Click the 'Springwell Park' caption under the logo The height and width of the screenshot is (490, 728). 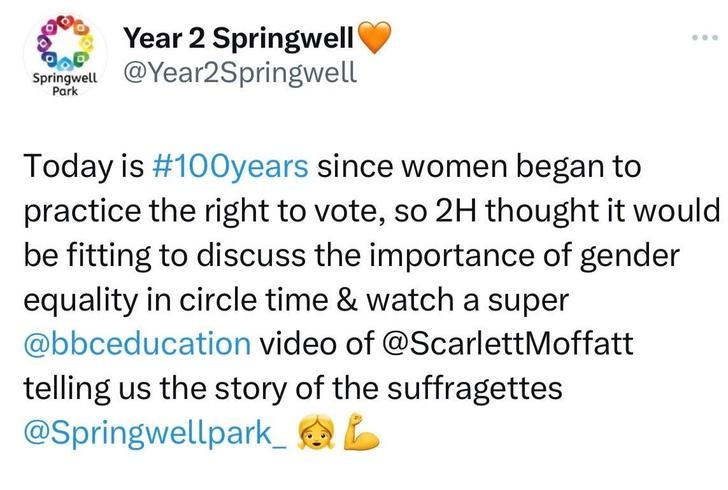(x=64, y=81)
